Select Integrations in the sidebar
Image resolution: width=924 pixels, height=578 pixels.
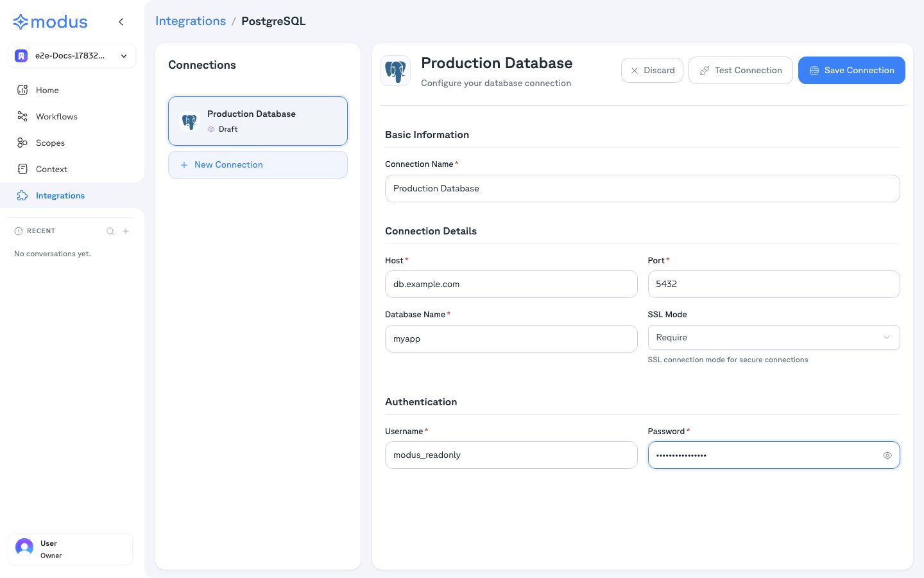pyautogui.click(x=72, y=195)
